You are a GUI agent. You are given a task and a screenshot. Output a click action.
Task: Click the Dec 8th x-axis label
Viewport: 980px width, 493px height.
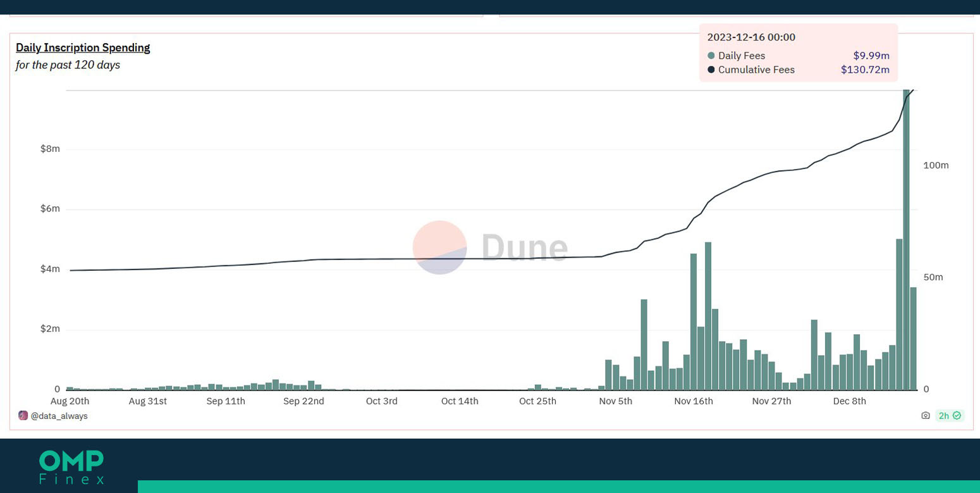click(x=850, y=401)
